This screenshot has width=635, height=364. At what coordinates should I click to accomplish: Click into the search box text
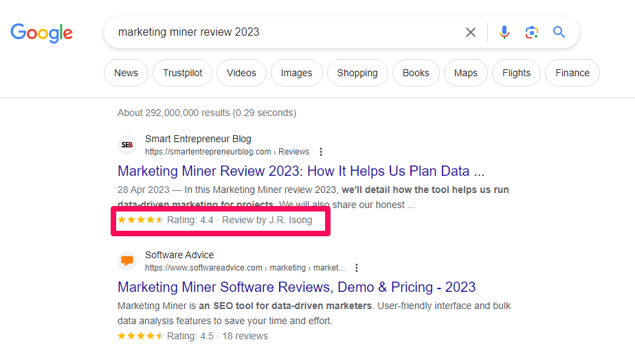point(189,32)
